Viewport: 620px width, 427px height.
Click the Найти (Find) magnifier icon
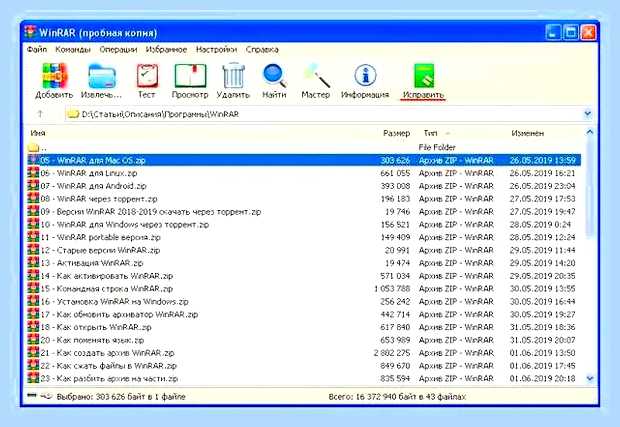(274, 76)
